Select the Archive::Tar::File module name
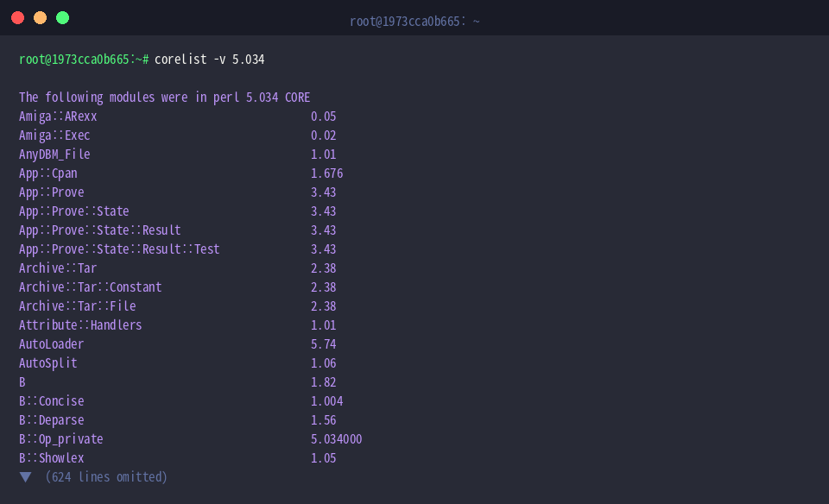Image resolution: width=829 pixels, height=504 pixels. pyautogui.click(x=78, y=306)
